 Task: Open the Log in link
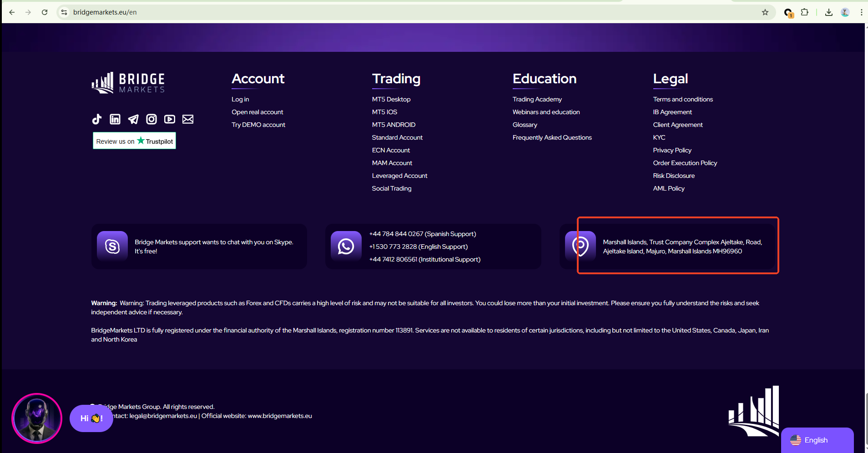pos(240,99)
